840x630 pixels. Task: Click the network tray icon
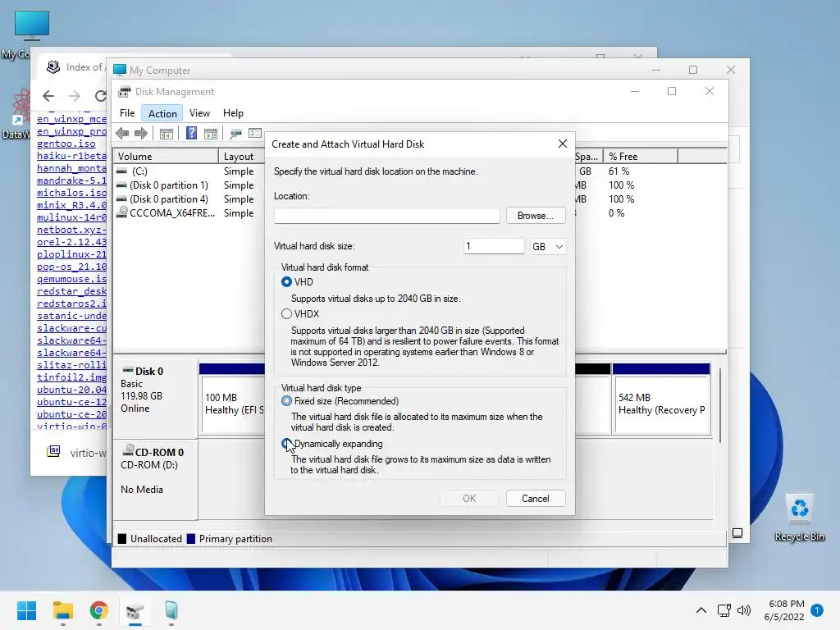click(x=724, y=610)
